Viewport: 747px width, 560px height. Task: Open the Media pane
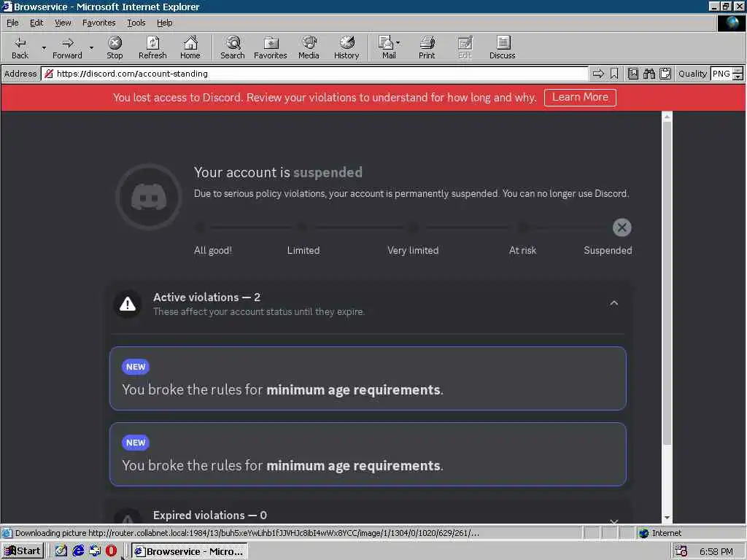pyautogui.click(x=309, y=47)
